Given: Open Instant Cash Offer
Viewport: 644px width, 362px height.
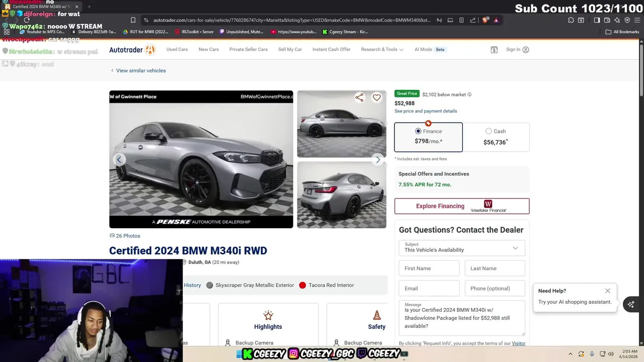Looking at the screenshot, I should [331, 49].
